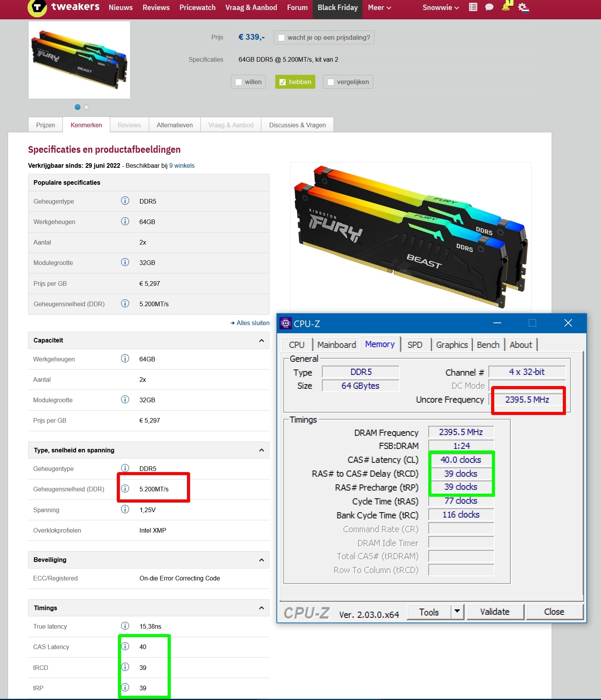Screen dimensions: 601x700
Task: Uncheck the green 'hebben' checkbox
Action: 283,82
